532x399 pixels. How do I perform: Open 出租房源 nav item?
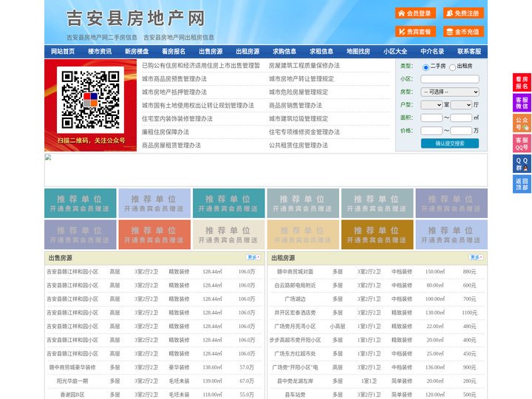248,52
